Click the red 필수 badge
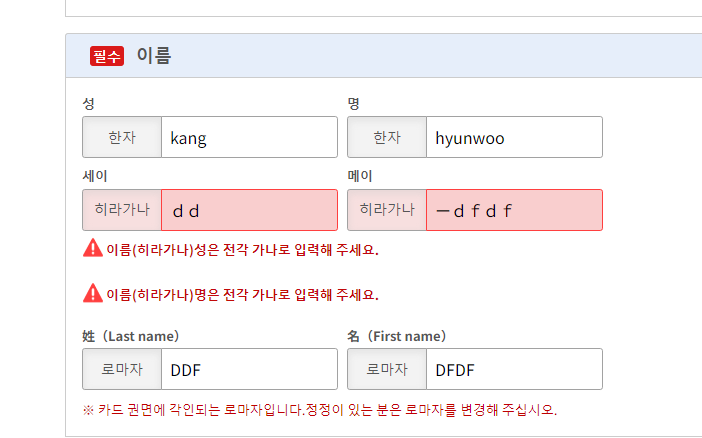702x438 pixels. (x=106, y=56)
